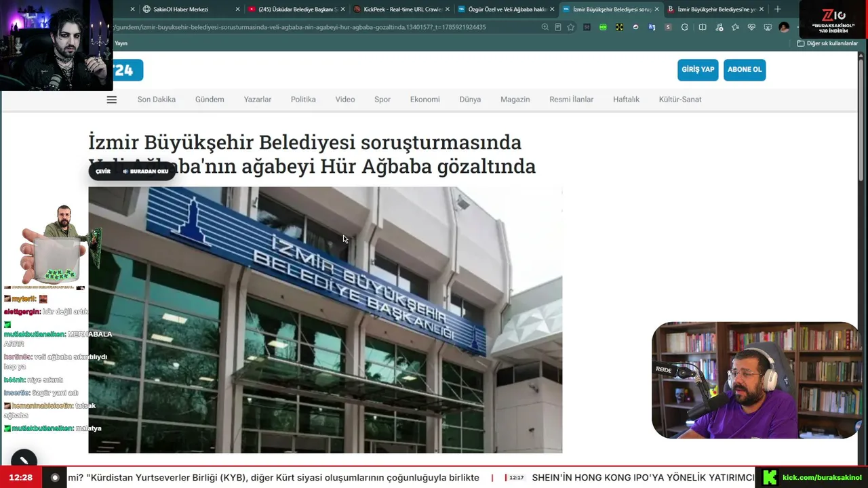Click the green Kick logo

(x=770, y=478)
